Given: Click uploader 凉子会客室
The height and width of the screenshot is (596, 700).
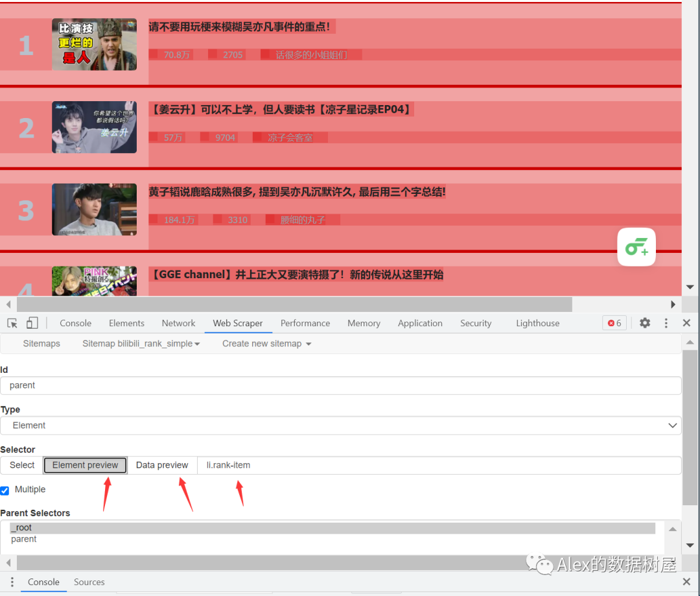Looking at the screenshot, I should tap(290, 137).
